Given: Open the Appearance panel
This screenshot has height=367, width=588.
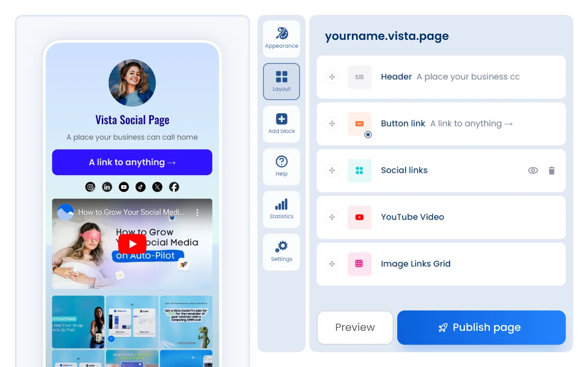Looking at the screenshot, I should pos(281,38).
